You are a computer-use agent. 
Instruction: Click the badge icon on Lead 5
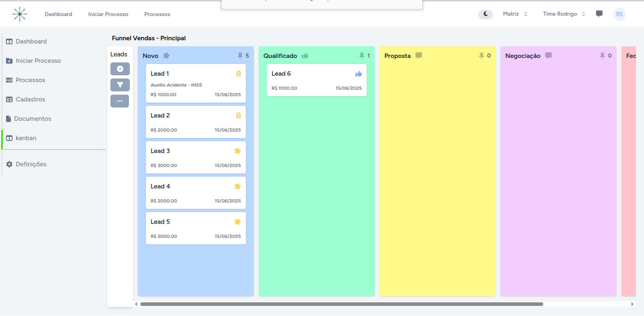238,222
